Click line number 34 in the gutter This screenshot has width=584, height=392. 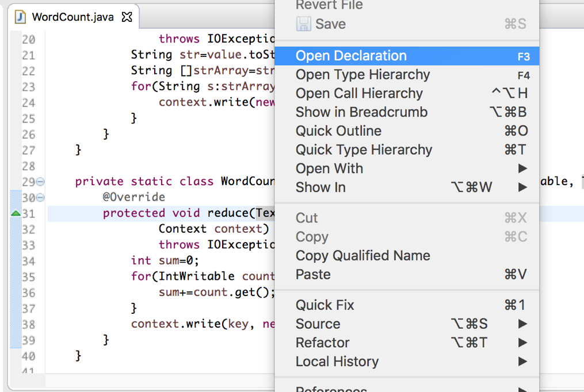click(x=28, y=261)
